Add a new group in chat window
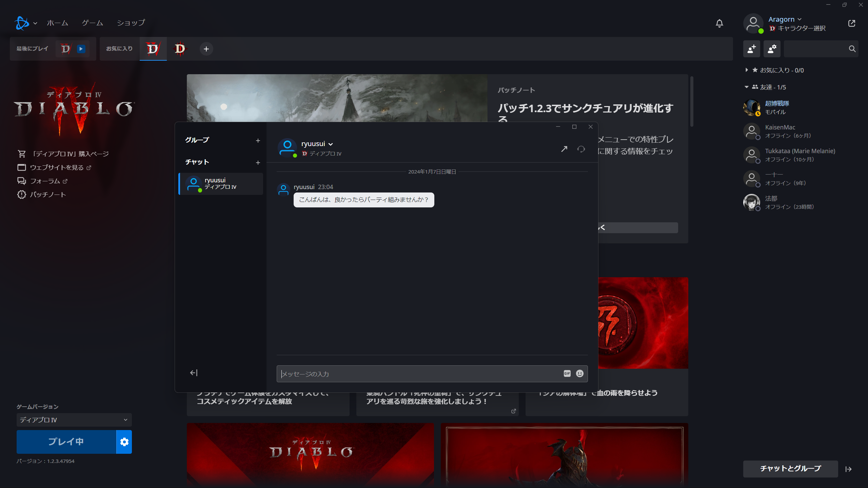 pos(258,140)
